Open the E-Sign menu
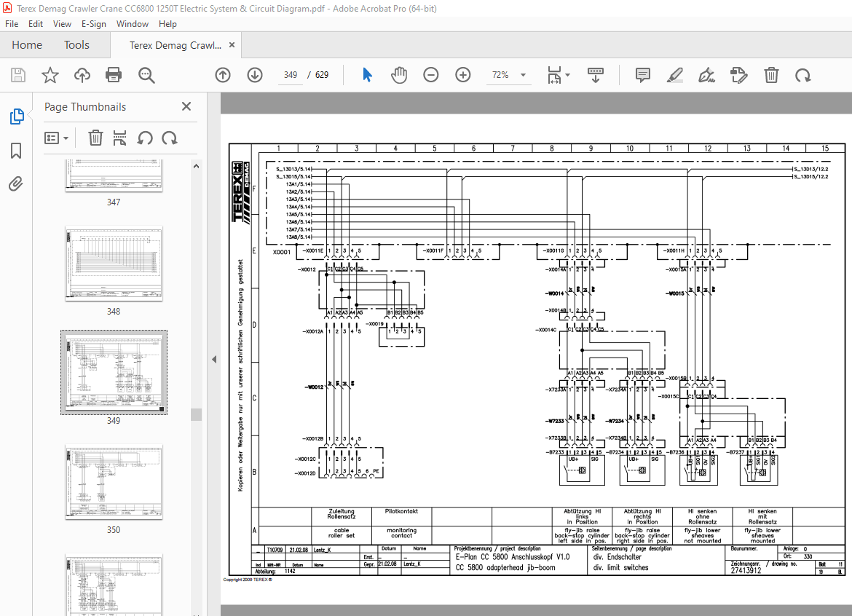 [94, 24]
